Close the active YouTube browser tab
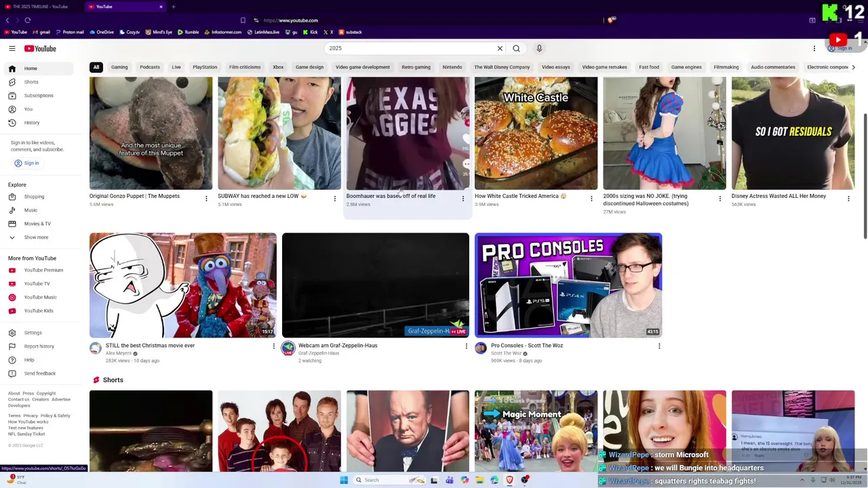868x488 pixels. click(x=161, y=7)
